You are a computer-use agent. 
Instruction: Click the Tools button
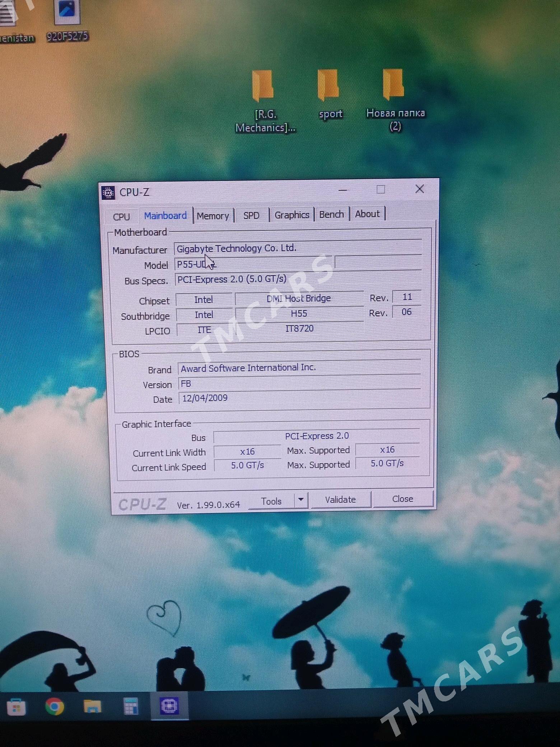click(x=271, y=501)
